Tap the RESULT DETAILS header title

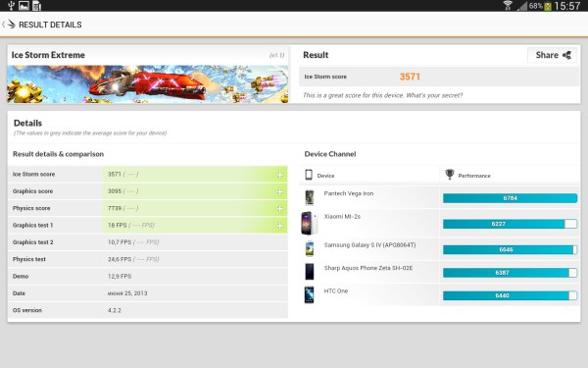click(x=50, y=25)
